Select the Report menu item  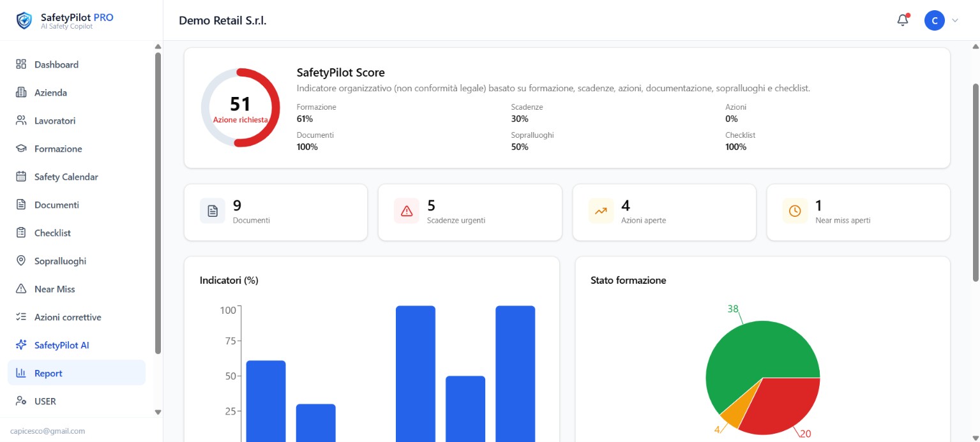pos(77,373)
